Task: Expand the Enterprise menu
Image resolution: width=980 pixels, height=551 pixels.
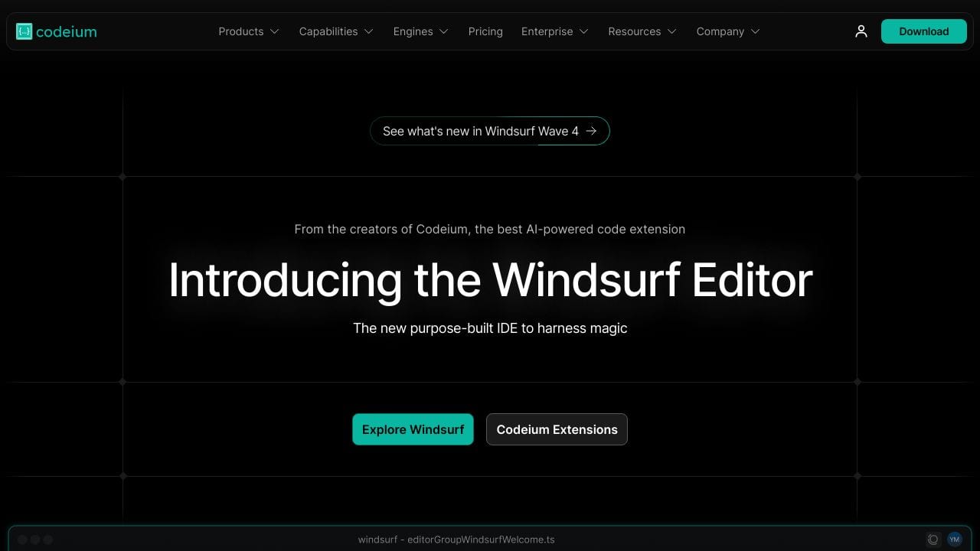Action: (x=555, y=31)
